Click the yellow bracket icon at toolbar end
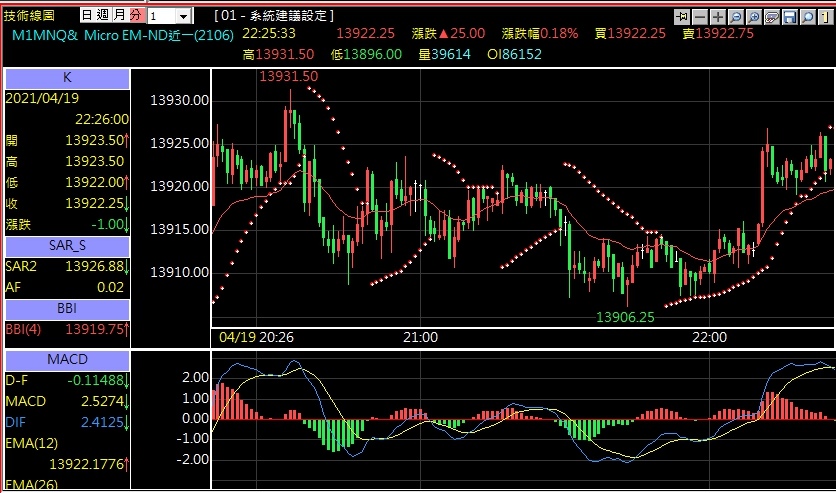This screenshot has width=836, height=493. 825,17
